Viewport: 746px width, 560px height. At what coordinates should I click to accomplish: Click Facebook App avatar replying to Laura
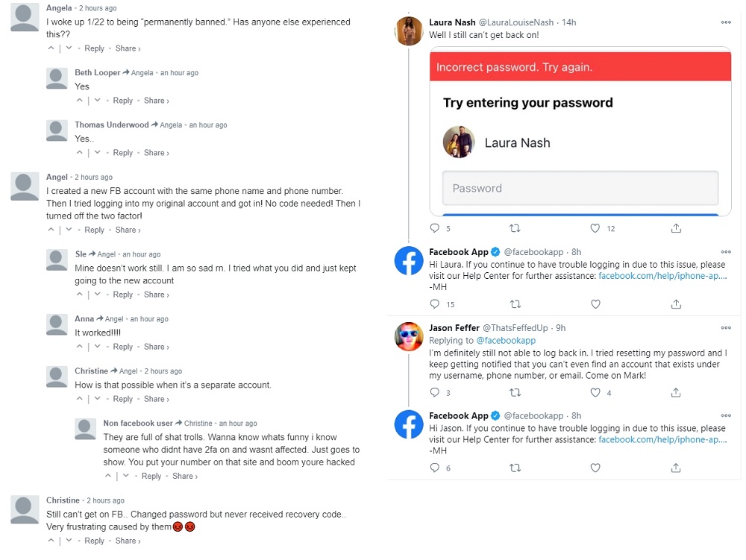coord(409,260)
